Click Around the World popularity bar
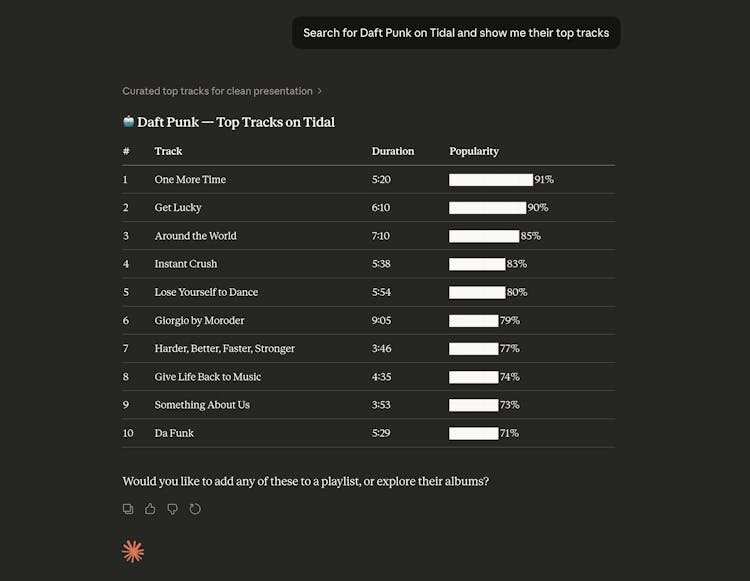 point(484,236)
